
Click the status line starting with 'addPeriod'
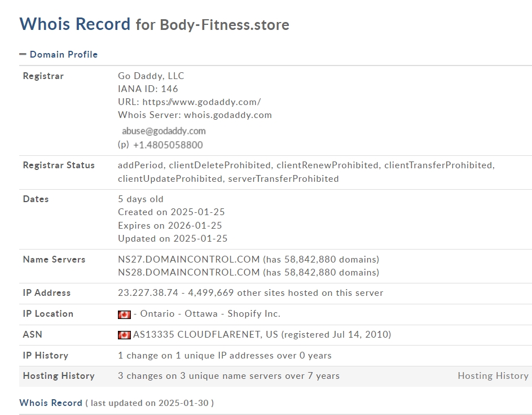[x=306, y=165]
